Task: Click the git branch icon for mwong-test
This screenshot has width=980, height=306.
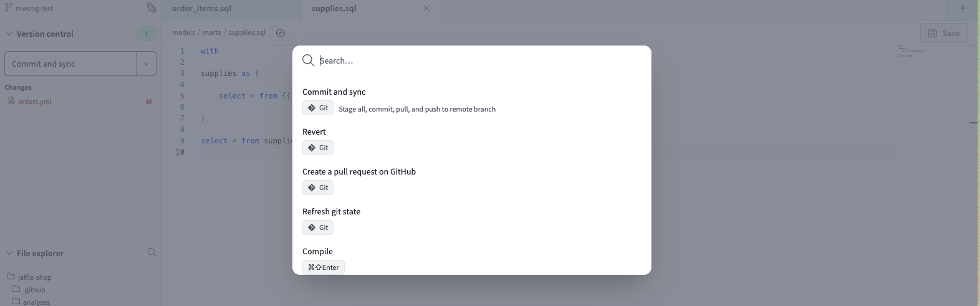Action: coord(9,7)
